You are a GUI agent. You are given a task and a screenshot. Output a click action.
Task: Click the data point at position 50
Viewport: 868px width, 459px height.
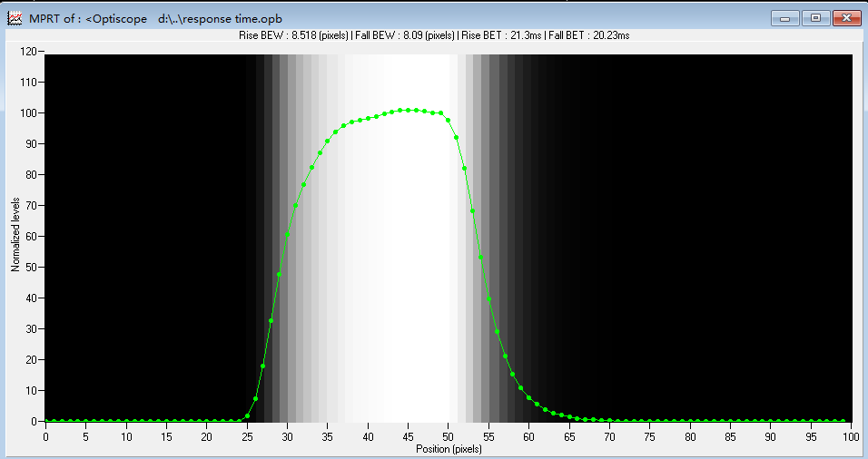tap(449, 120)
